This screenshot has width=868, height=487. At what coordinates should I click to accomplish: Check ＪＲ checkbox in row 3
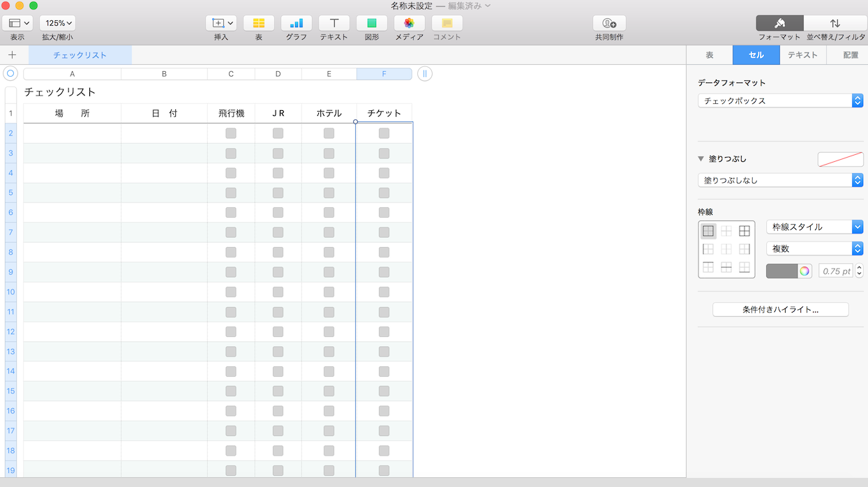point(278,153)
